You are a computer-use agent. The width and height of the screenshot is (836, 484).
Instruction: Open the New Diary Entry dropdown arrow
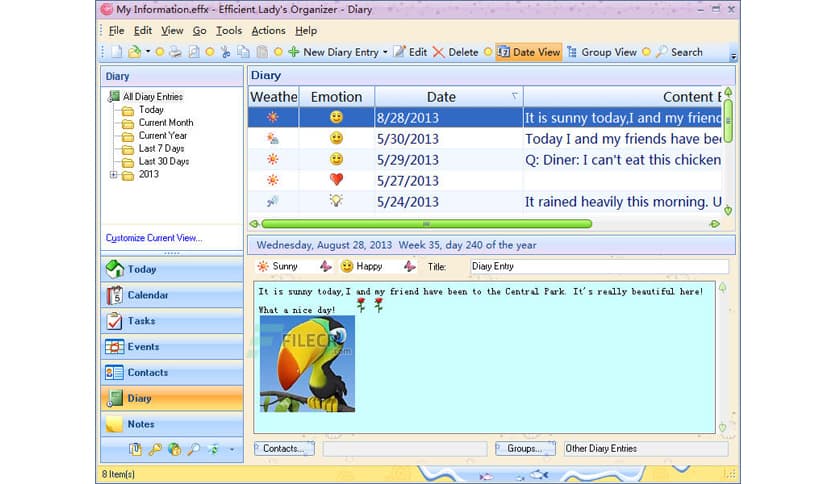coord(385,52)
